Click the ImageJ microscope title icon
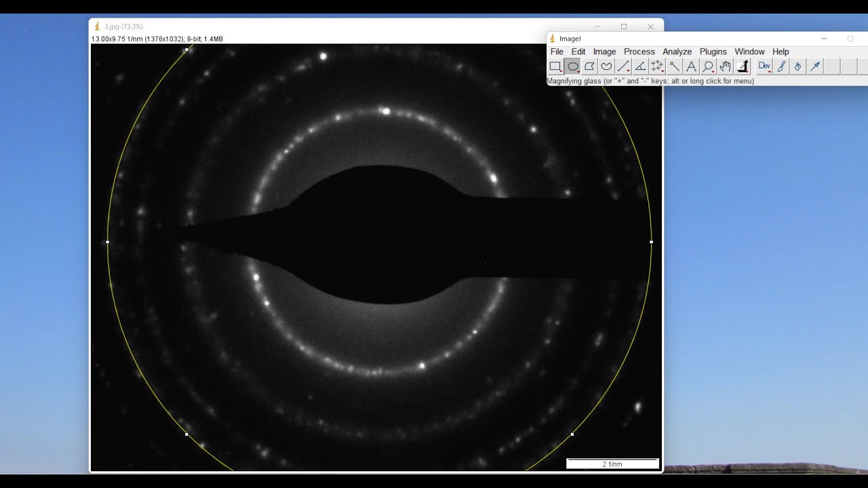Screen dimensions: 868x488 coord(553,39)
